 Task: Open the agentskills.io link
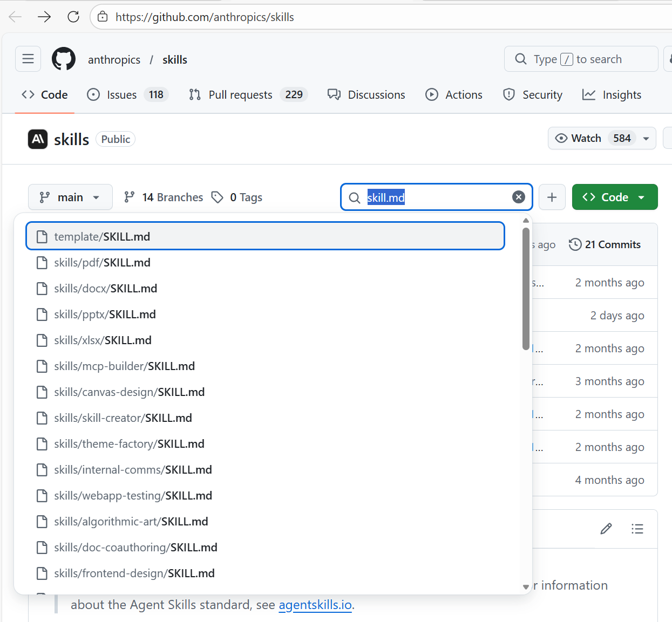[x=315, y=605]
